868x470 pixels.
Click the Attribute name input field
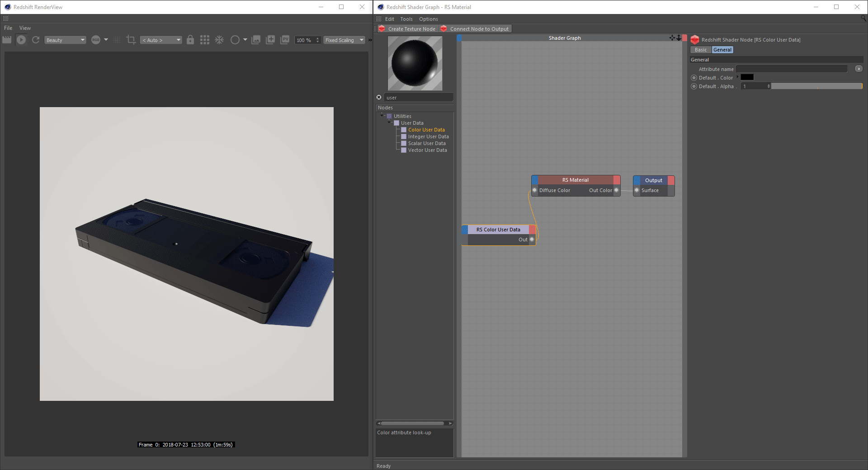(791, 69)
